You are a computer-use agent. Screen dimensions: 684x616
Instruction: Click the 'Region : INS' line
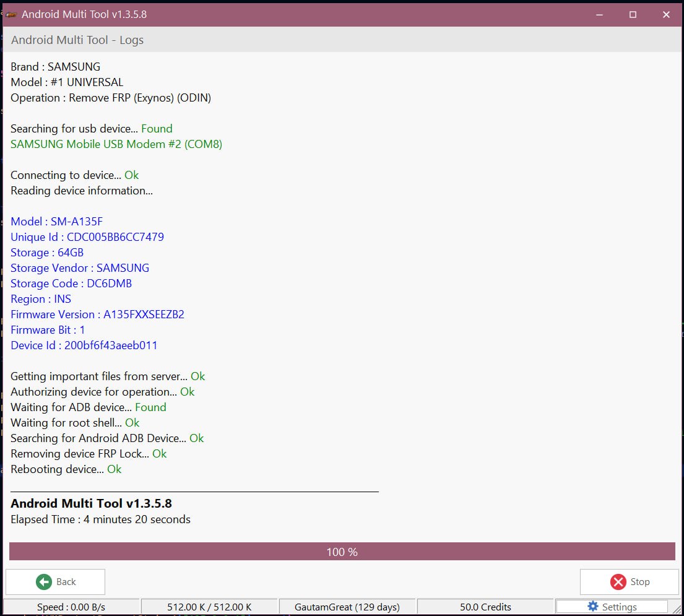pyautogui.click(x=41, y=299)
